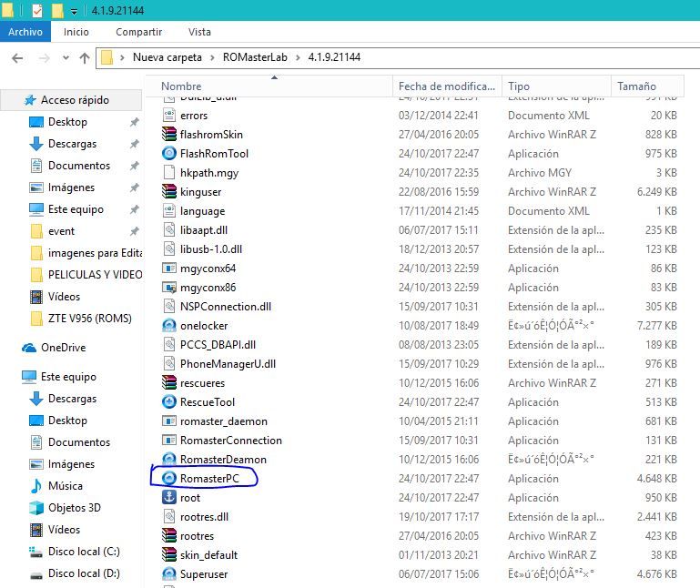The width and height of the screenshot is (700, 588).
Task: Open Disco local (D:) drive
Action: (84, 573)
